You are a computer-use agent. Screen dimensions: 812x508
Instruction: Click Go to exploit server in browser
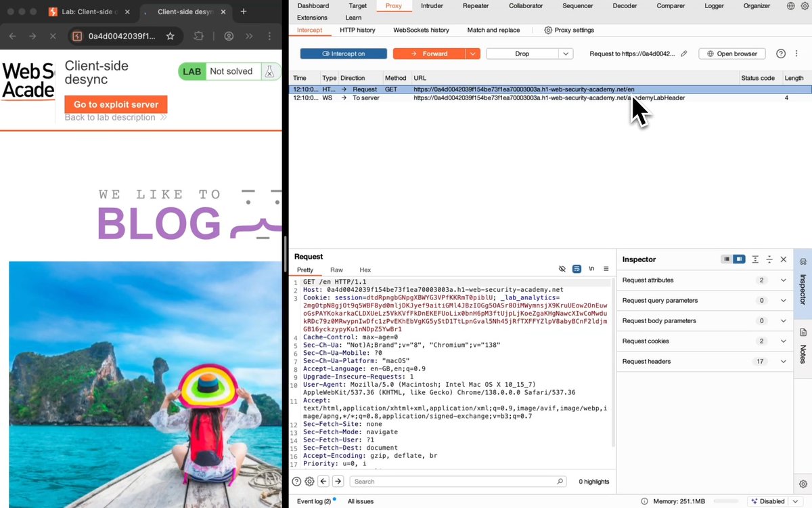116,104
